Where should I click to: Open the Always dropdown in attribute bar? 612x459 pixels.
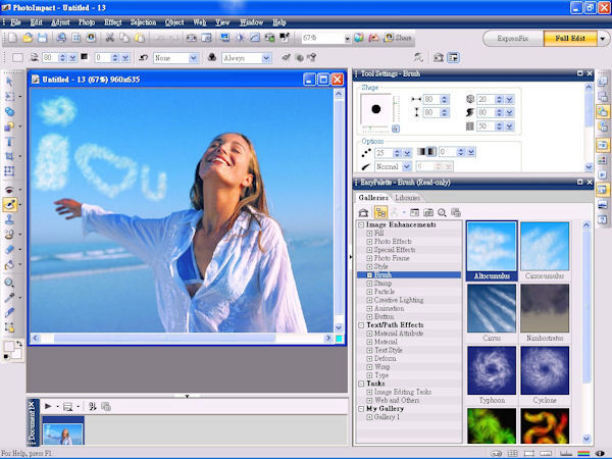[x=266, y=58]
